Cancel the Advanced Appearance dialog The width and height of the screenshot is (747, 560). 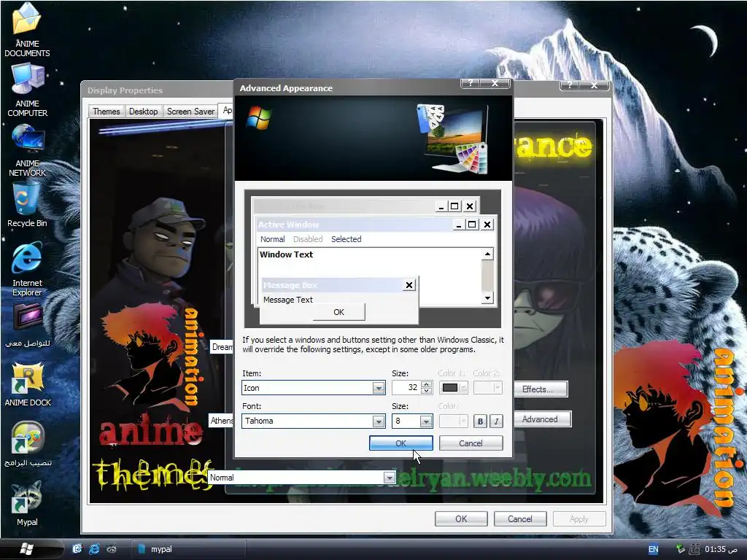pyautogui.click(x=471, y=443)
